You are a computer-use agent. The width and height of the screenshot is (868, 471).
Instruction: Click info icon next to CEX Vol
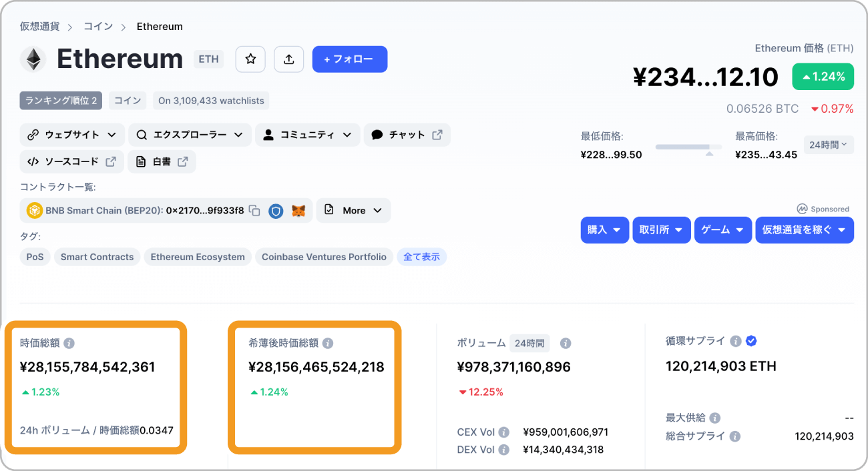(x=504, y=432)
